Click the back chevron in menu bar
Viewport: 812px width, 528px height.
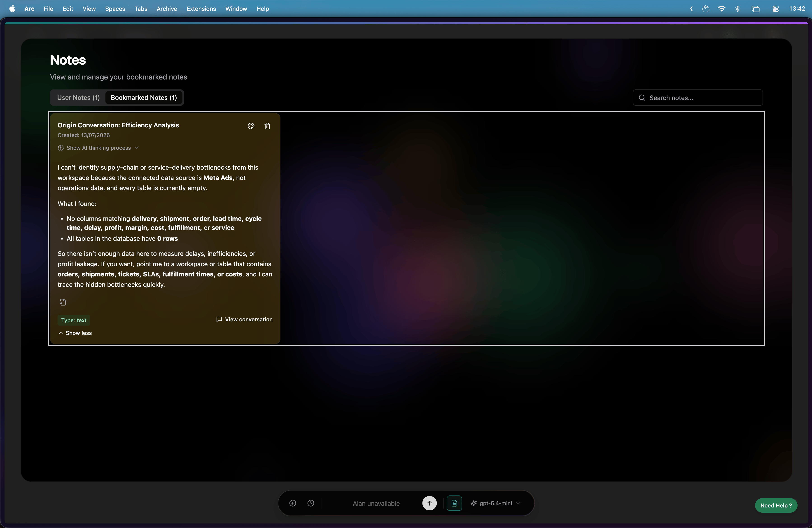pos(691,9)
